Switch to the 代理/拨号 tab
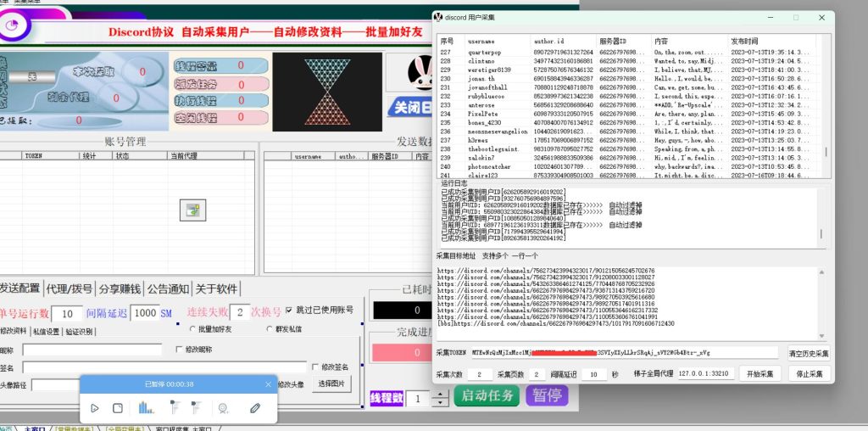The image size is (868, 431). [x=70, y=288]
